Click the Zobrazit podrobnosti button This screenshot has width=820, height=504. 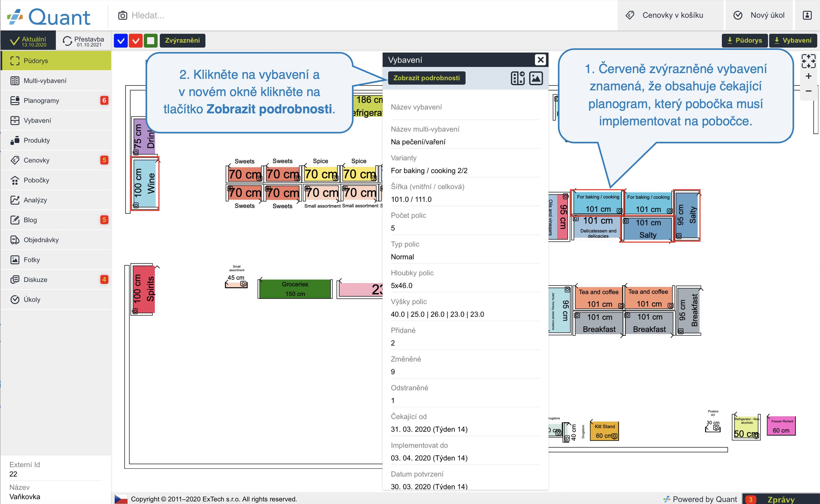click(x=426, y=78)
